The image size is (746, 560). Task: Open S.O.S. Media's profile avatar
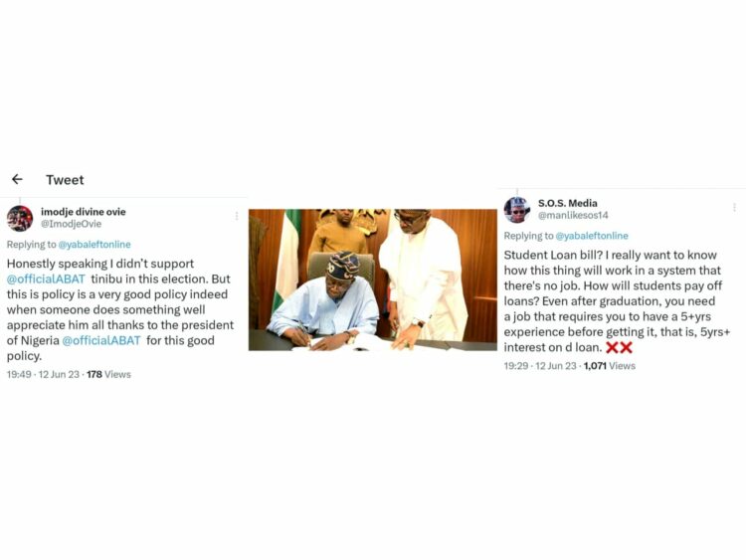tap(516, 210)
